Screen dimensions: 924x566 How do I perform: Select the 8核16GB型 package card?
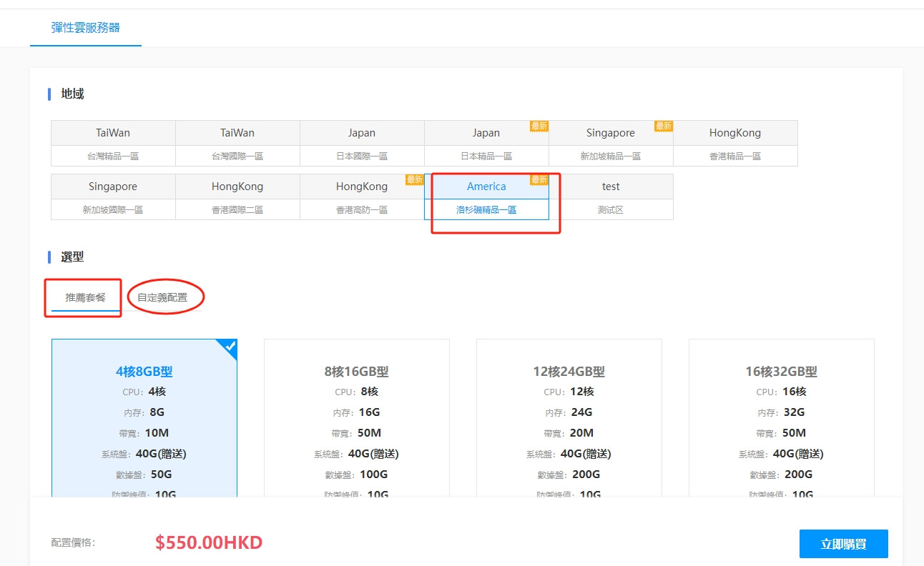click(x=357, y=418)
